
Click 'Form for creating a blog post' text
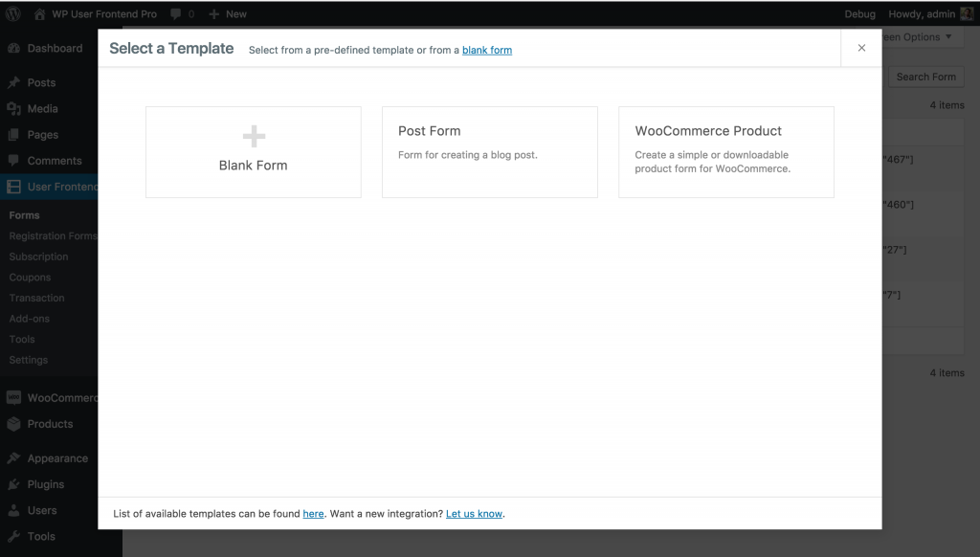(x=467, y=154)
